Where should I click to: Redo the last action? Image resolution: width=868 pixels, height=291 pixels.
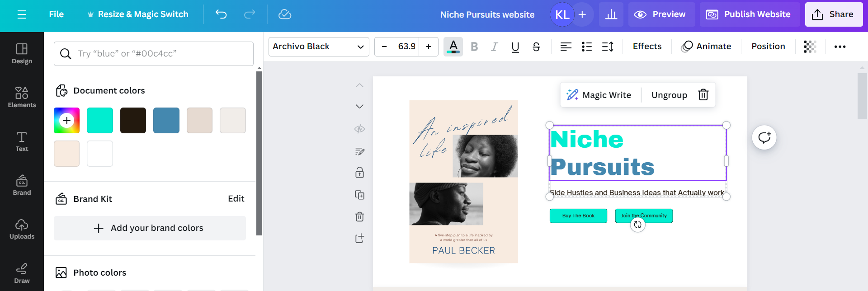pos(250,14)
